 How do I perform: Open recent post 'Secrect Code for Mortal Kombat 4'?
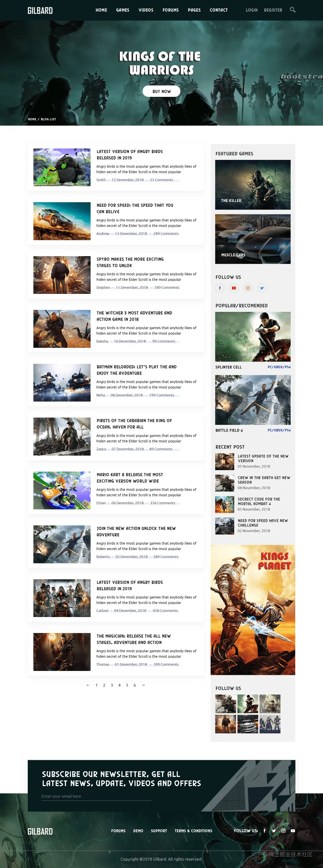pyautogui.click(x=259, y=501)
